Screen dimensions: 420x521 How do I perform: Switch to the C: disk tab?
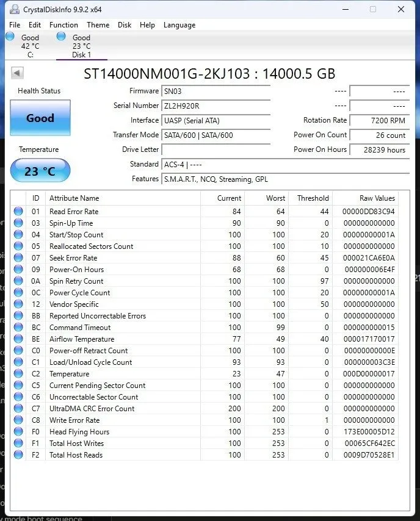tap(30, 46)
